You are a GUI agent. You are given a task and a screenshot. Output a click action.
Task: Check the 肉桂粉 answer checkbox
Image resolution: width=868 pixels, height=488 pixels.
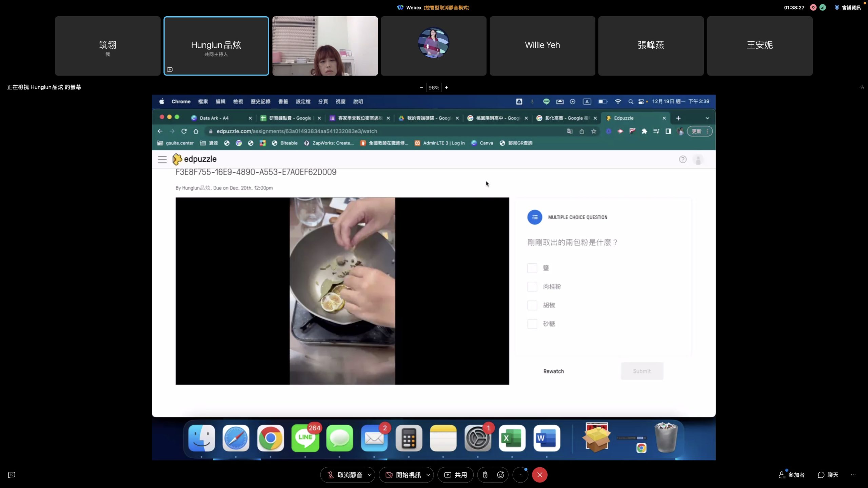(532, 287)
